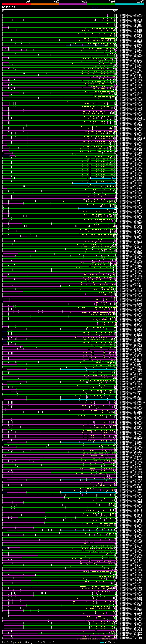Choose sequence UniRef100_A0C963
146x644 pixels.
(131, 65)
